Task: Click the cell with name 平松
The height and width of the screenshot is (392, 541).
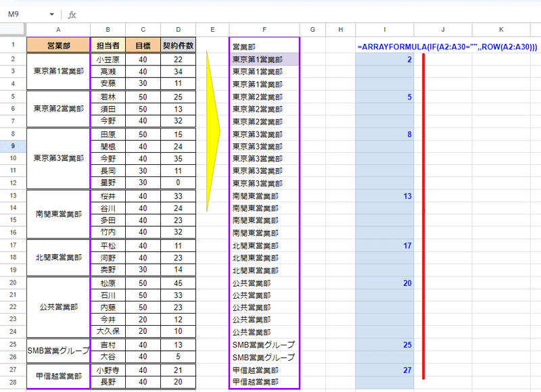Action: (x=108, y=246)
